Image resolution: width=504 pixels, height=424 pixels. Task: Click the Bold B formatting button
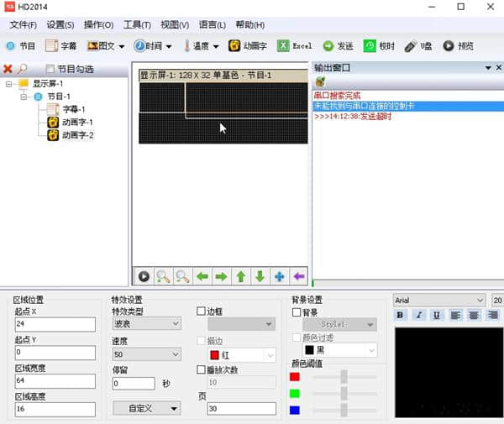(401, 316)
